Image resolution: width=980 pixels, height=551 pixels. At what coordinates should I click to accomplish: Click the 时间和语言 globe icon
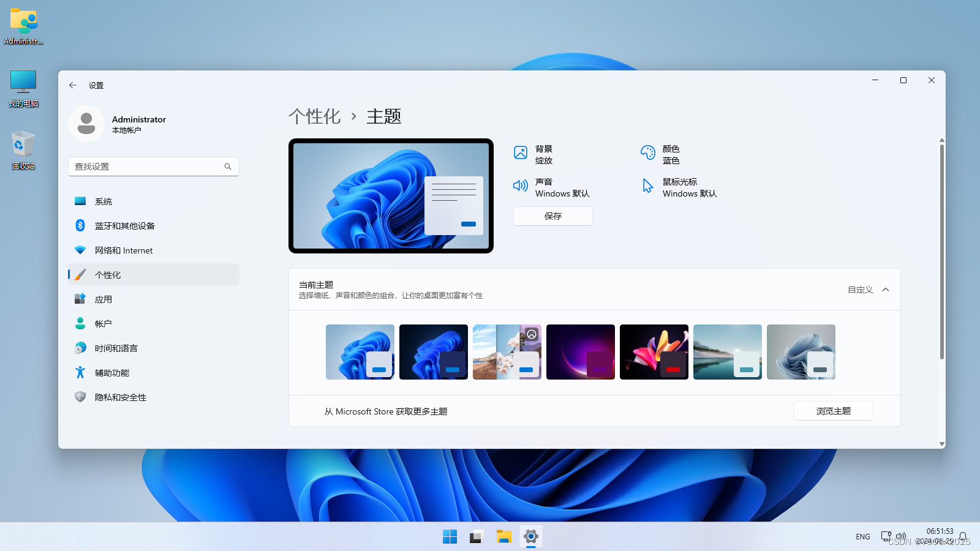tap(80, 348)
